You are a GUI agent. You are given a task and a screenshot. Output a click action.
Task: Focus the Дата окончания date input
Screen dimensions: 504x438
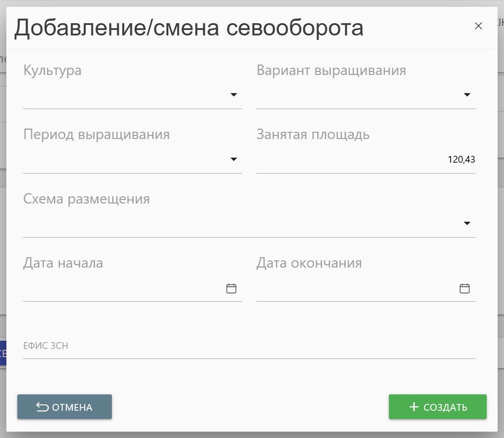click(x=355, y=289)
